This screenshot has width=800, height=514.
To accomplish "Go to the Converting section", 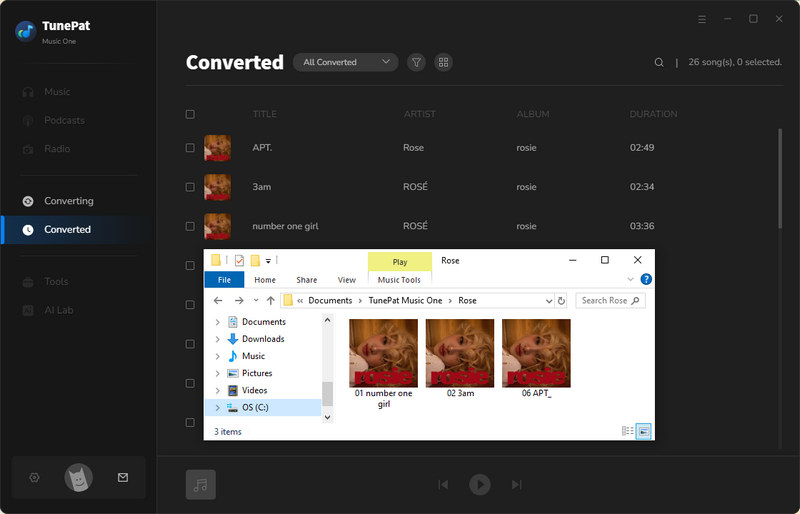I will pyautogui.click(x=68, y=201).
